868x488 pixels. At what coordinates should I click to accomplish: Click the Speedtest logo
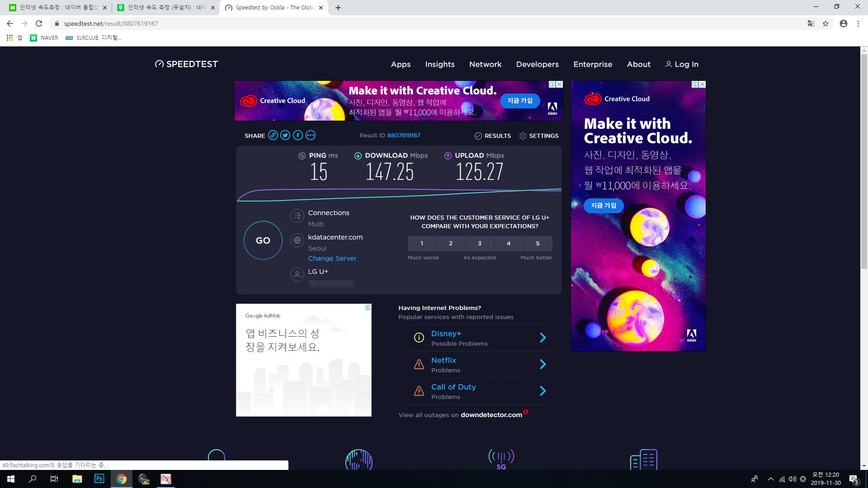click(x=186, y=64)
